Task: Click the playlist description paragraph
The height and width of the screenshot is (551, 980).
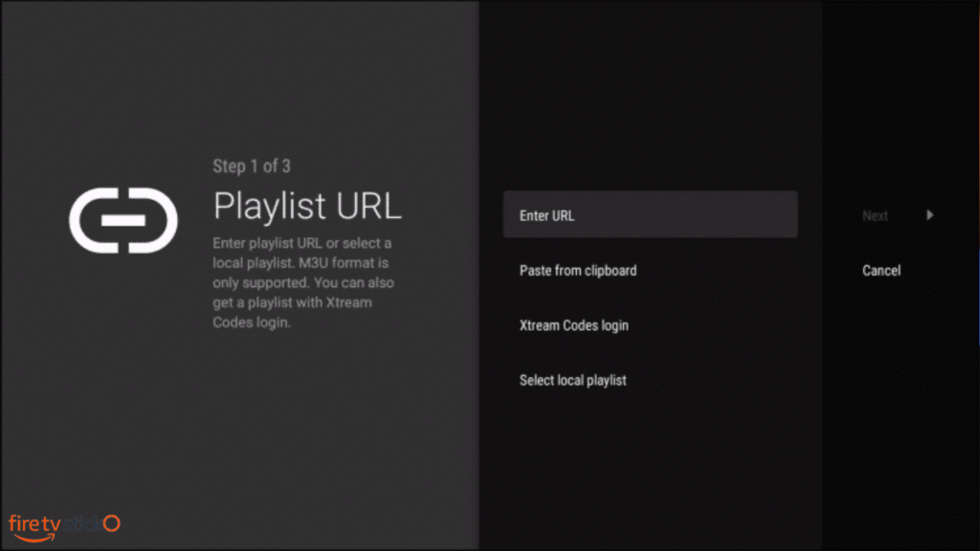Action: 303,282
